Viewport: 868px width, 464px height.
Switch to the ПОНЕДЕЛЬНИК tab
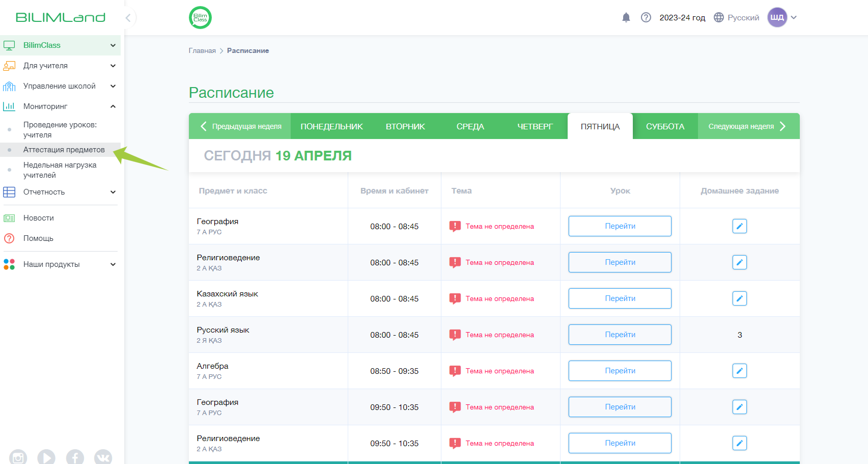pyautogui.click(x=331, y=126)
